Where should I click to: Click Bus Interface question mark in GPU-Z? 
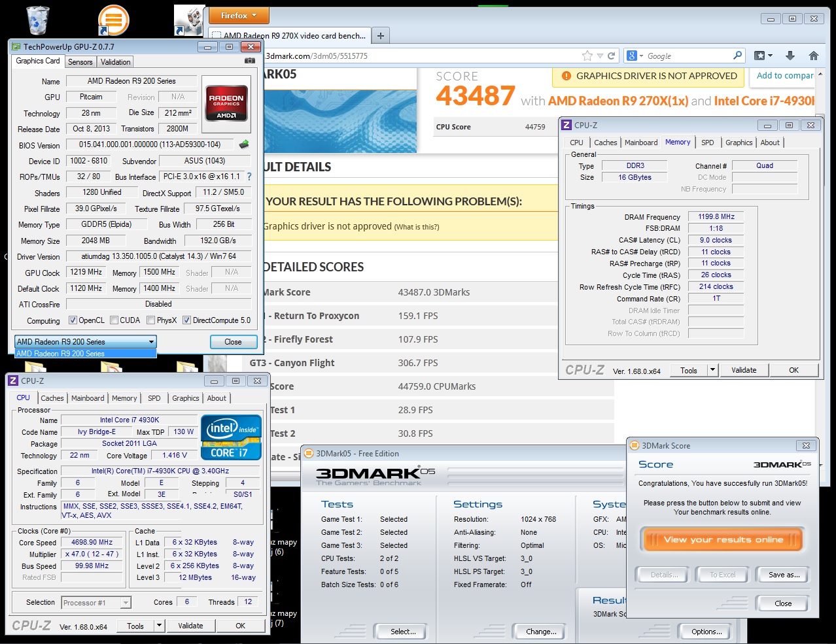pos(249,177)
